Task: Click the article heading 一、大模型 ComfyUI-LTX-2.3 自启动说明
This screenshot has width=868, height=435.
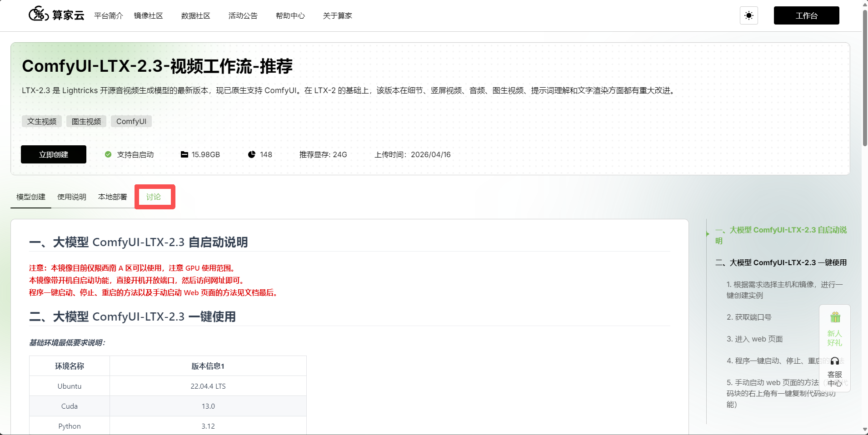Action: (x=139, y=242)
